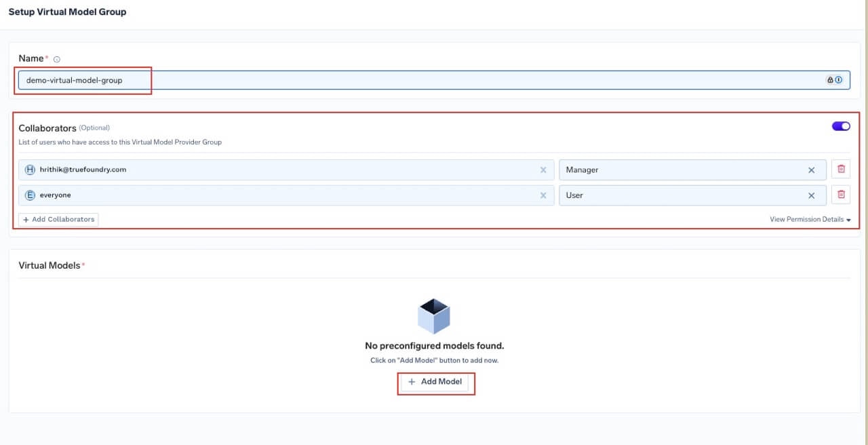Image resolution: width=868 pixels, height=445 pixels.
Task: Clear hrithik@truefoundry.com using its X icon
Action: click(x=542, y=169)
